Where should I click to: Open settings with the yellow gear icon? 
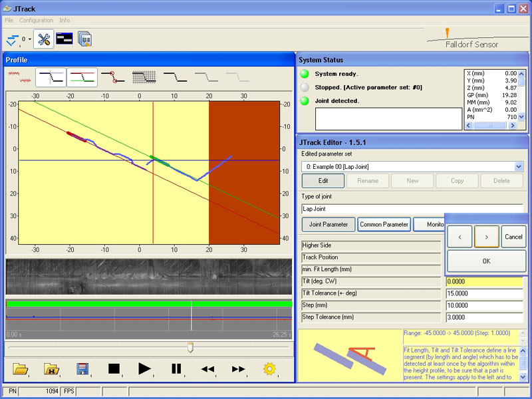coord(269,369)
